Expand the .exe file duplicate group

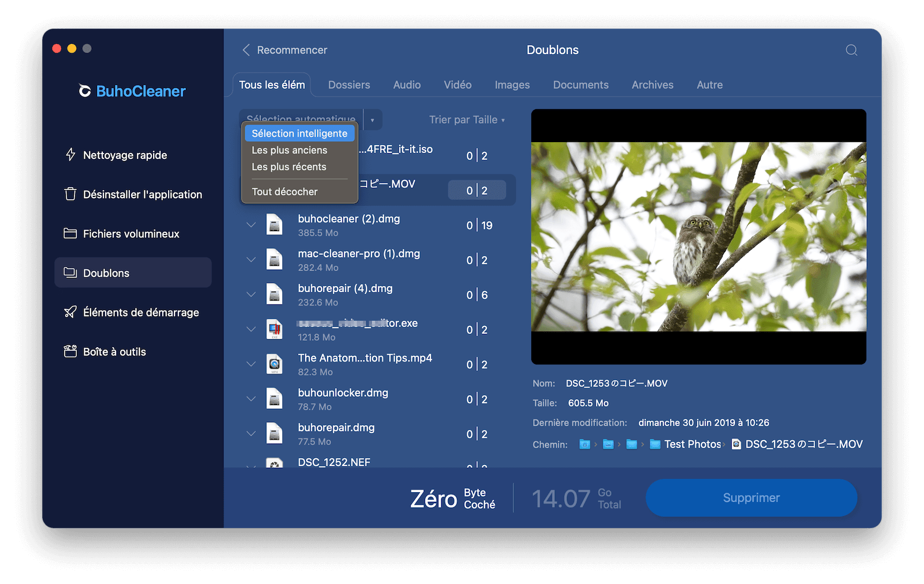coord(251,329)
